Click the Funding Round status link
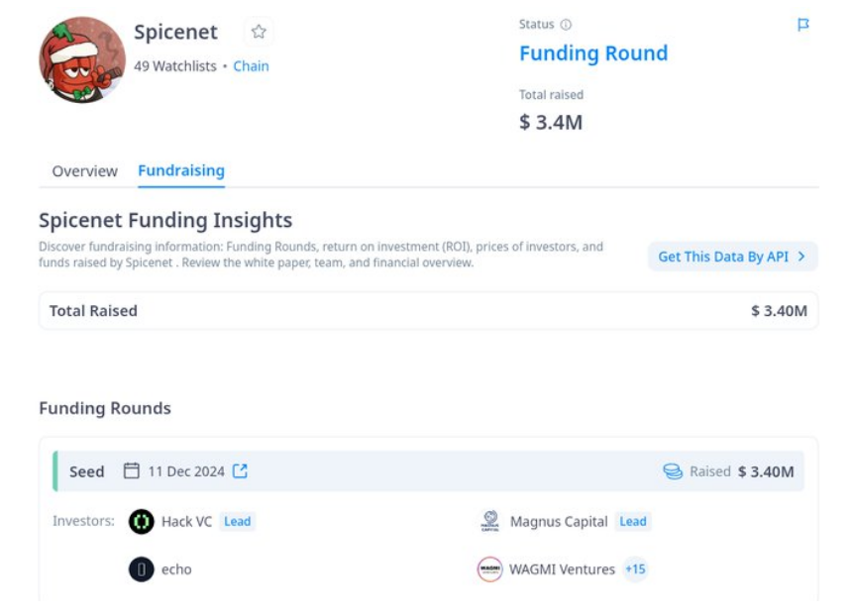The width and height of the screenshot is (853, 616). coord(593,53)
